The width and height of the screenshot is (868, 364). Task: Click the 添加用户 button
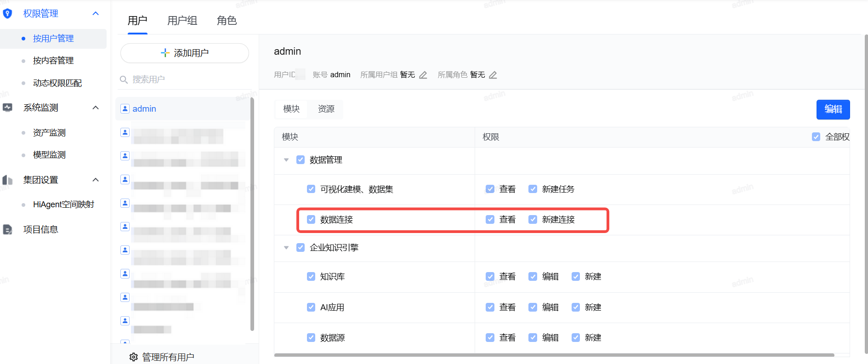click(x=185, y=53)
